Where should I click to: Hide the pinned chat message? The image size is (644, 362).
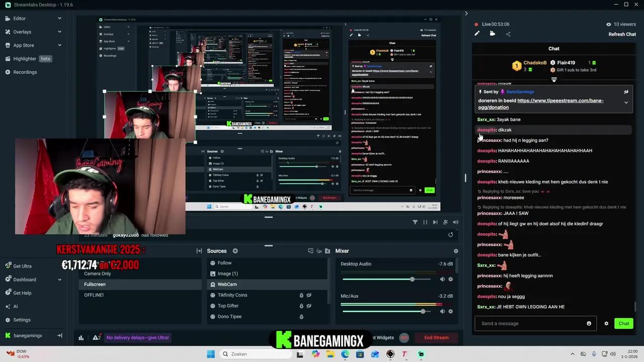coord(626,92)
